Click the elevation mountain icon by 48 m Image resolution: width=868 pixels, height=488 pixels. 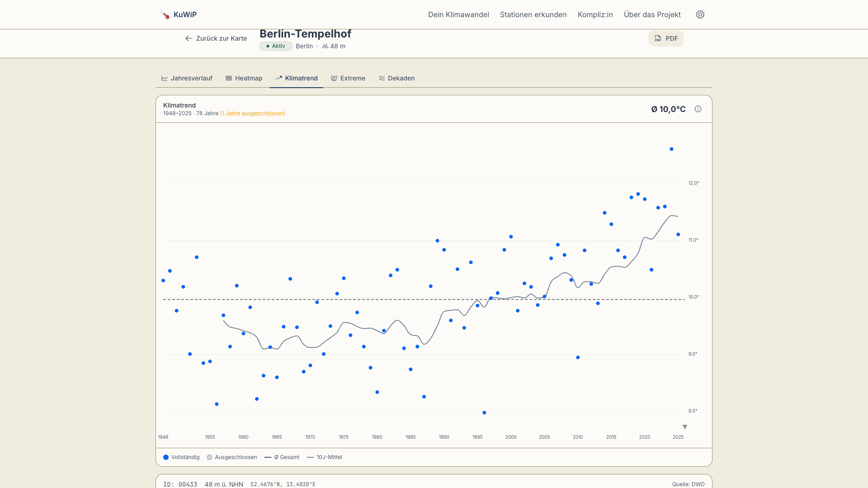pyautogui.click(x=325, y=46)
